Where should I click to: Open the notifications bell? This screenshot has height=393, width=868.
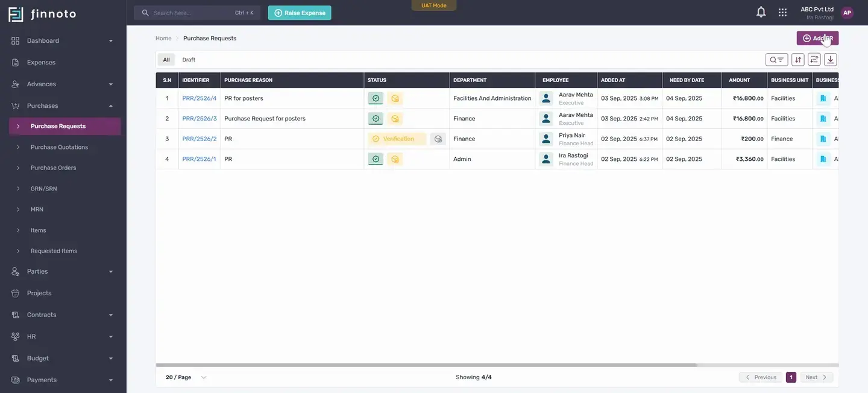761,12
